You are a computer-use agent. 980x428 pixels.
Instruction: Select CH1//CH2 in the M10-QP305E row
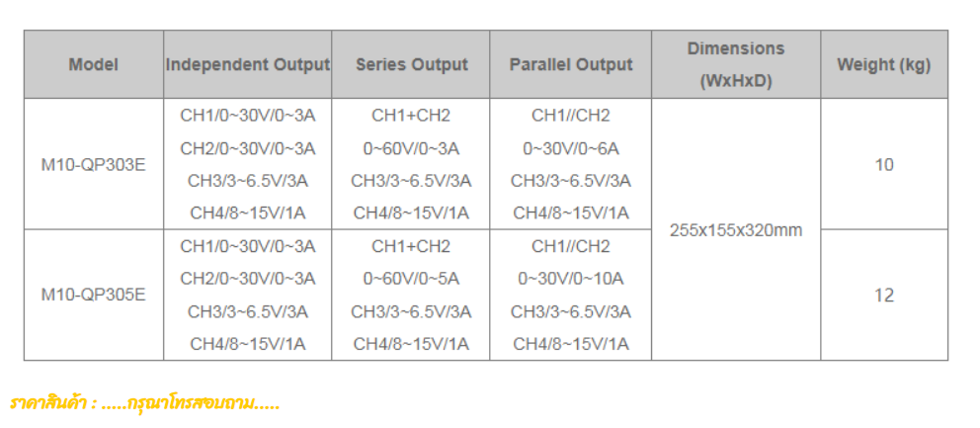(571, 246)
